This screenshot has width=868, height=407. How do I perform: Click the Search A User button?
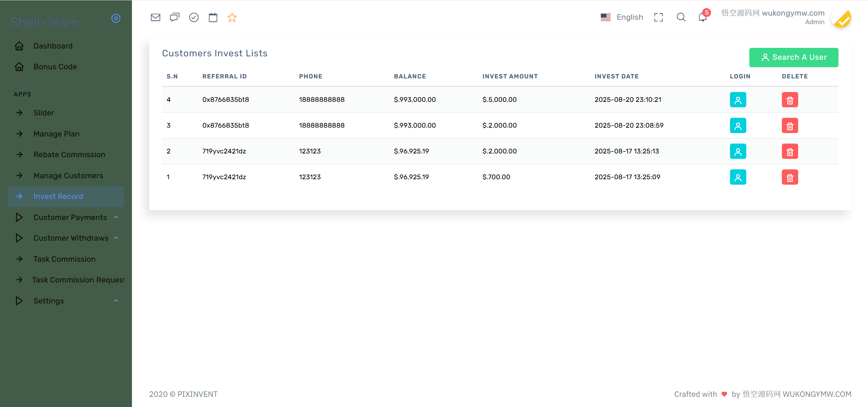pos(793,57)
